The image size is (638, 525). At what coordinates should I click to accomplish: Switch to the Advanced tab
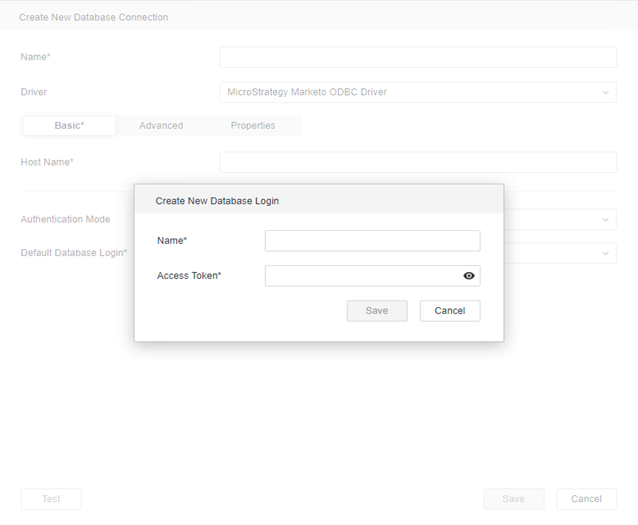click(161, 126)
